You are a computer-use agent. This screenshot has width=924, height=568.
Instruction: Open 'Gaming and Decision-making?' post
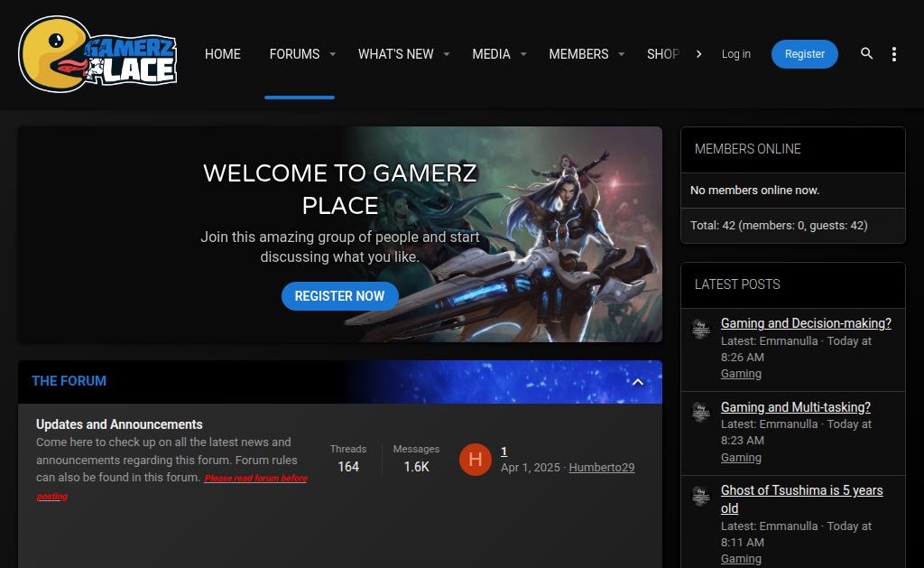pyautogui.click(x=806, y=323)
